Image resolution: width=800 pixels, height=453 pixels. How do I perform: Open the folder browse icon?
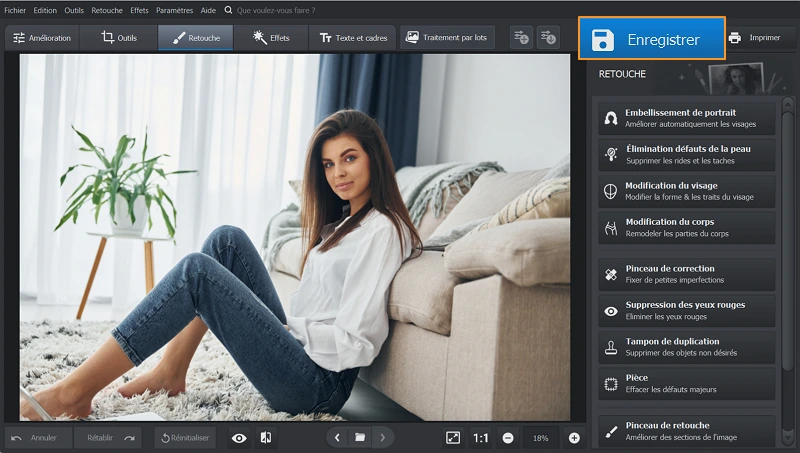click(359, 438)
